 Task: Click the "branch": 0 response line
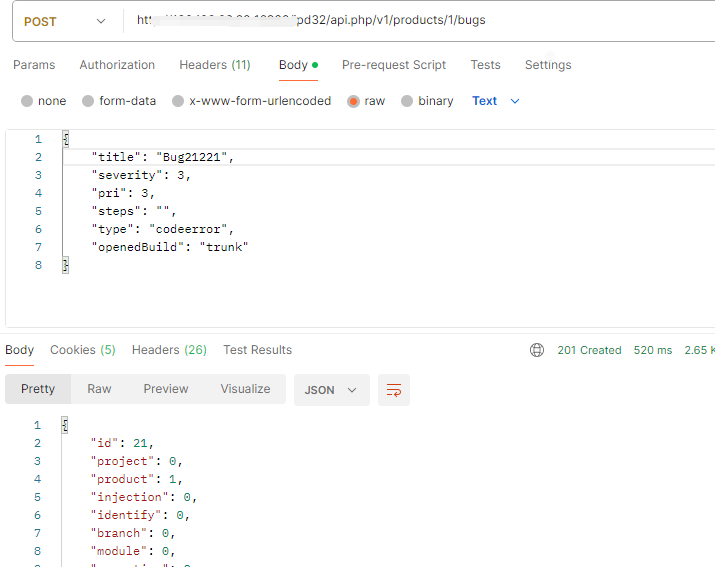(133, 534)
